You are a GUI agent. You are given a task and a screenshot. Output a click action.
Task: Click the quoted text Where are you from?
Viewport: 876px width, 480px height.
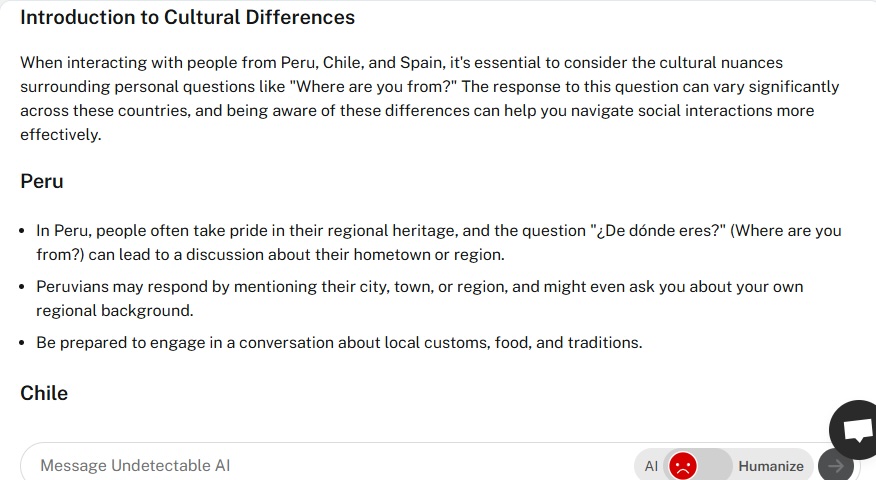coord(373,87)
